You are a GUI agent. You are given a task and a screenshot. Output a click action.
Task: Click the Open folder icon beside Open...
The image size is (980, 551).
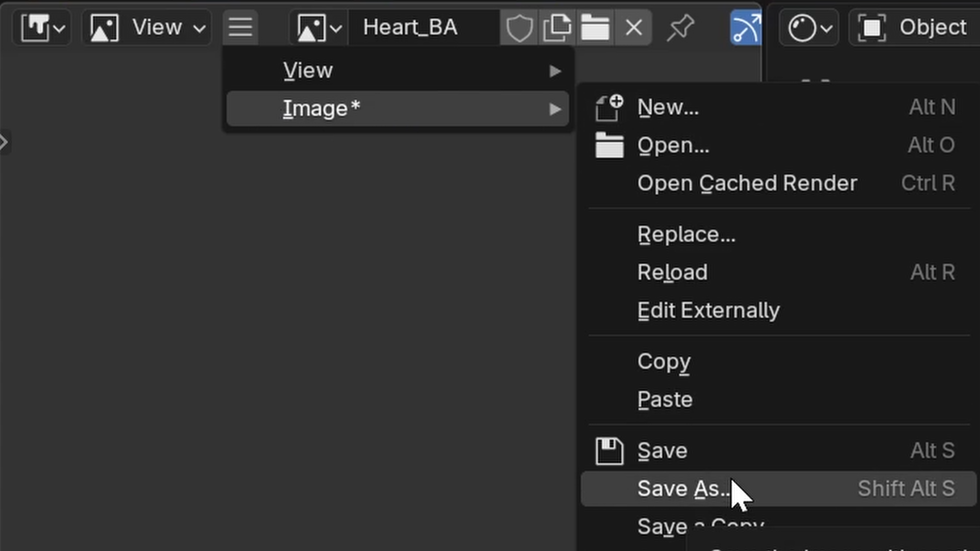click(x=608, y=145)
